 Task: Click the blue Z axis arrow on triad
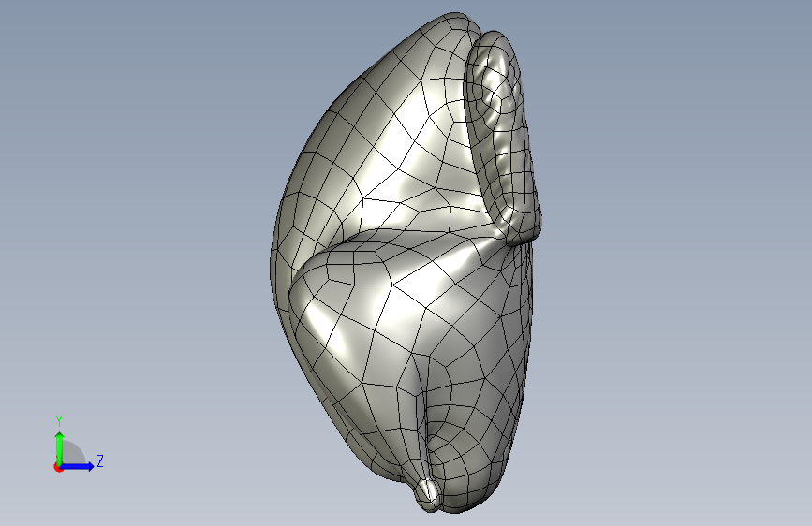(78, 466)
